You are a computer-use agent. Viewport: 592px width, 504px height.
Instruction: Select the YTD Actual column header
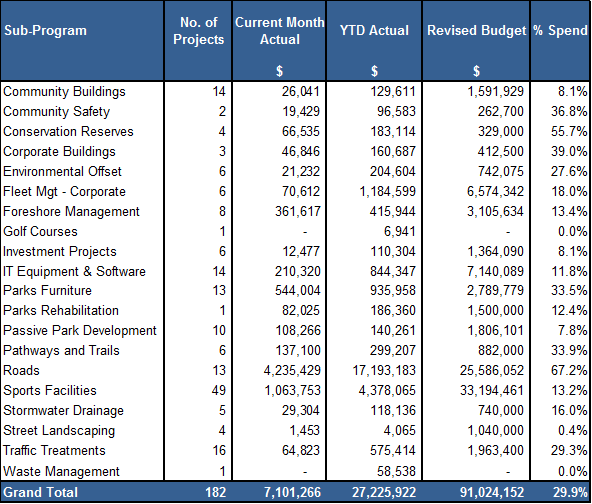pos(374,30)
